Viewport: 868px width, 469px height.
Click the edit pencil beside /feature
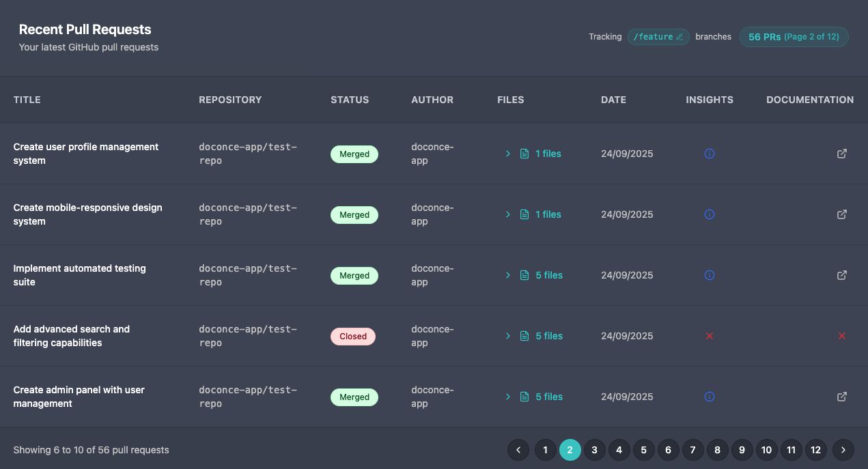point(679,37)
